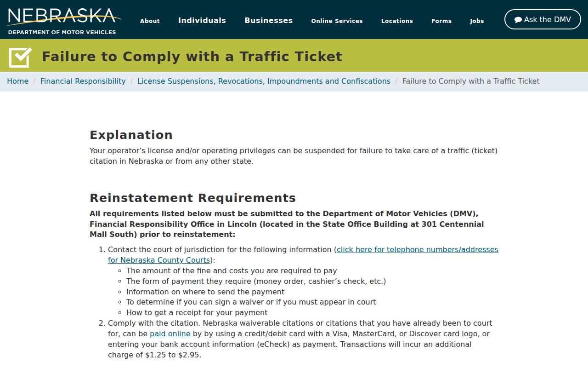
Task: Open the Forms menu item
Action: [x=441, y=21]
